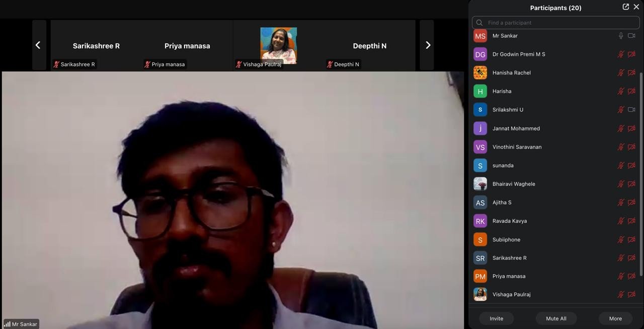The width and height of the screenshot is (644, 329).
Task: Click Subiiphone's video-off icon
Action: (x=631, y=239)
